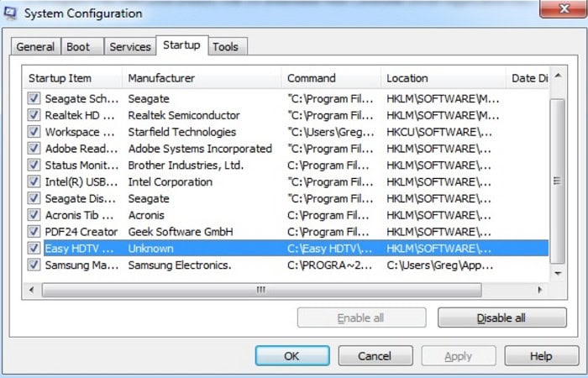This screenshot has height=378, width=588.
Task: Click the Samsung Electronics. cell
Action: coord(180,265)
